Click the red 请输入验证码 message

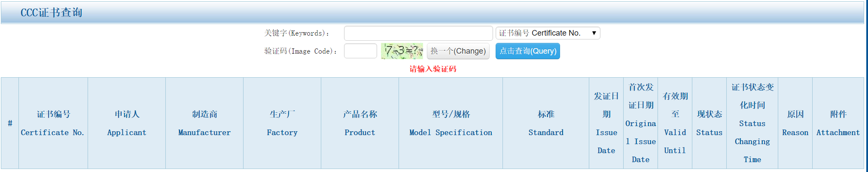[433, 69]
